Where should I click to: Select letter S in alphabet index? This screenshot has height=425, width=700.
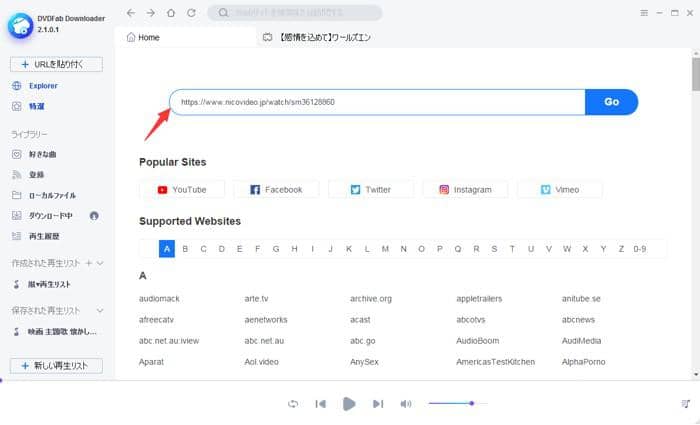494,249
